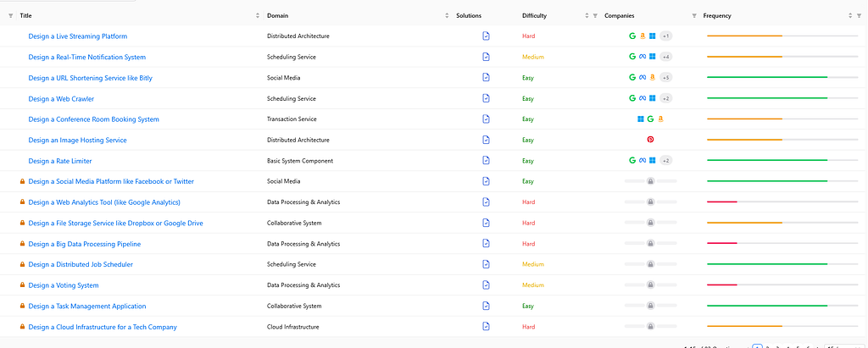Image resolution: width=868 pixels, height=348 pixels.
Task: Open Design a Distributed Job Scheduler link
Action: click(x=81, y=264)
